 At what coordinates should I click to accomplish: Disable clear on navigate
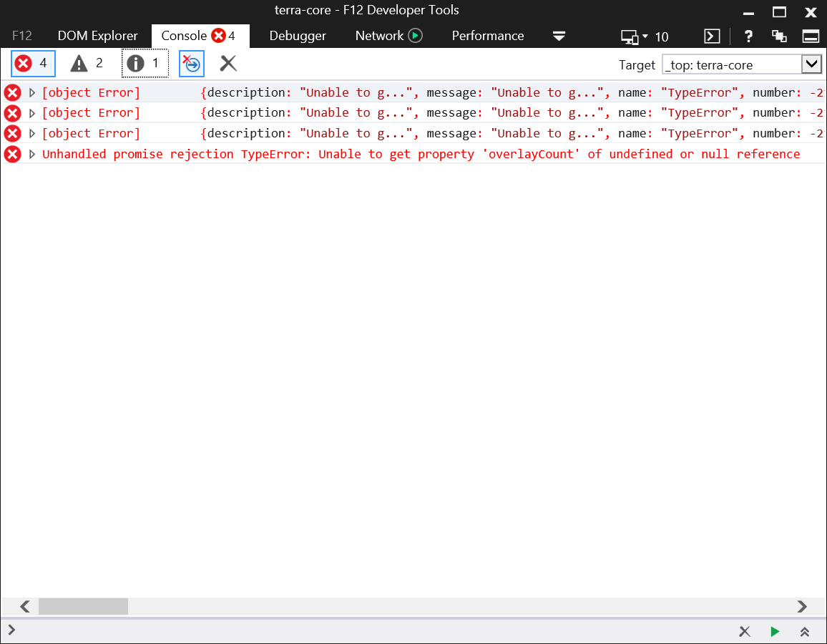click(x=191, y=63)
